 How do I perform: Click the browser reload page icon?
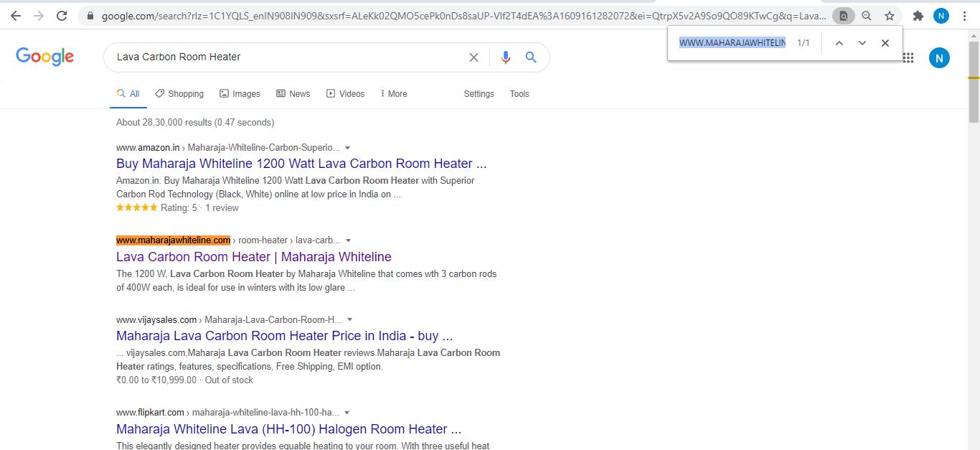click(62, 16)
